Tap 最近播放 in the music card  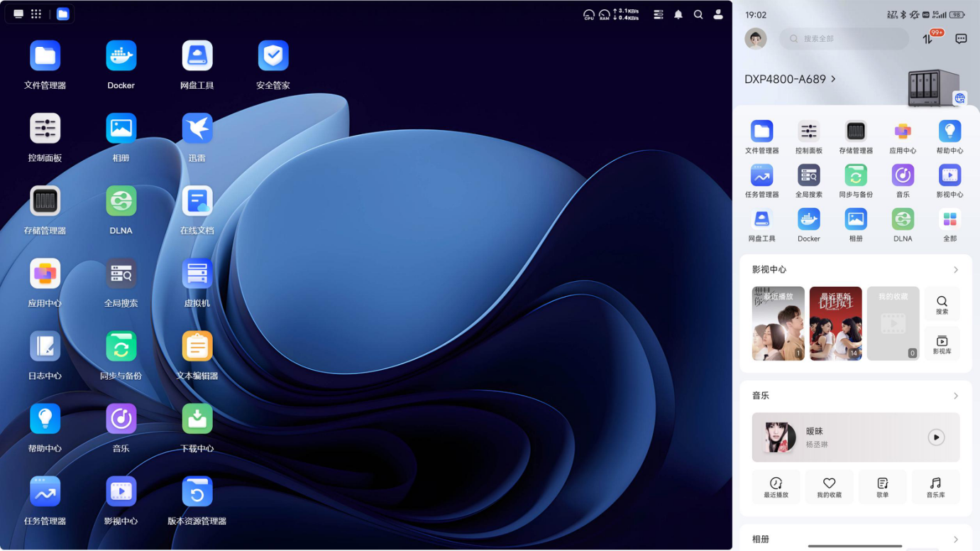pos(776,487)
